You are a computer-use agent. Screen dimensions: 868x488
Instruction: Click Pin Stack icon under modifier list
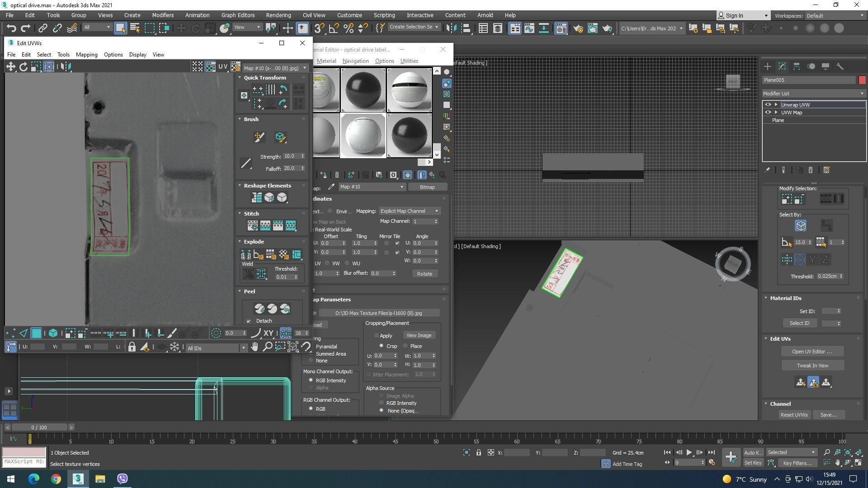(x=767, y=170)
